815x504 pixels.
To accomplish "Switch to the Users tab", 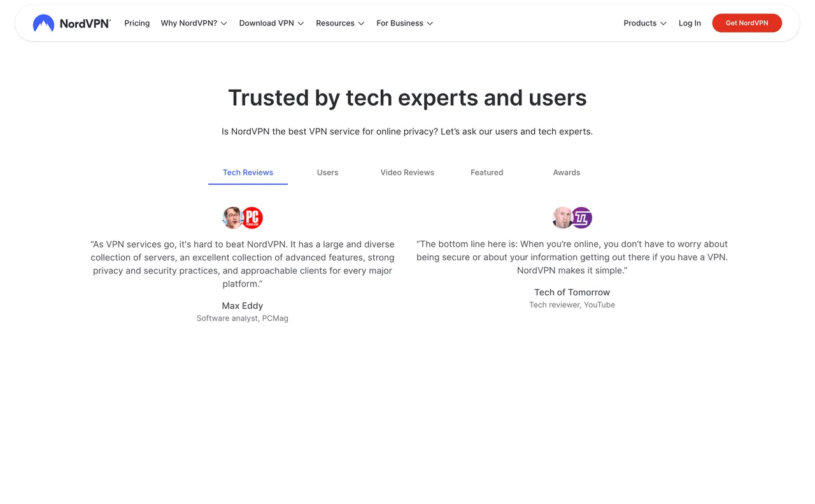I will pyautogui.click(x=327, y=172).
